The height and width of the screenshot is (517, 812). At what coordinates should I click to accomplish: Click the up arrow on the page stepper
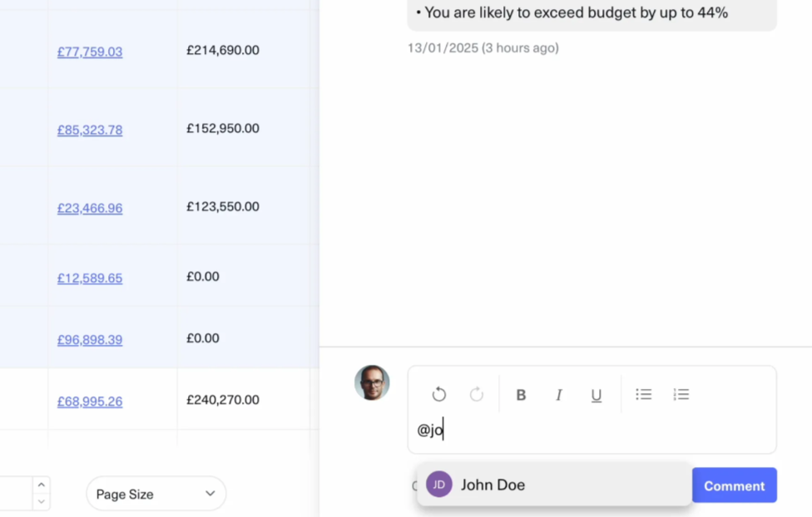click(41, 483)
